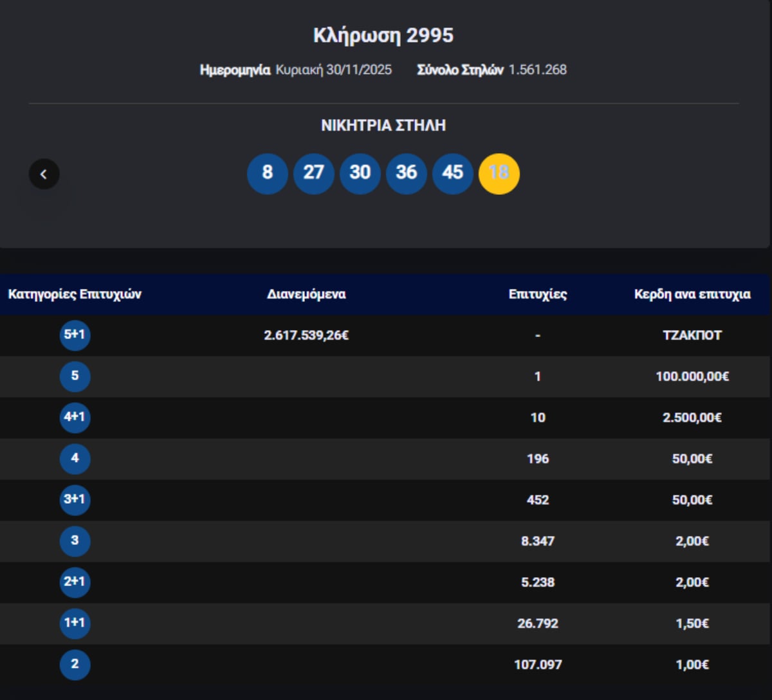
Task: Select the Επιτυχίες column header
Action: coord(538,295)
